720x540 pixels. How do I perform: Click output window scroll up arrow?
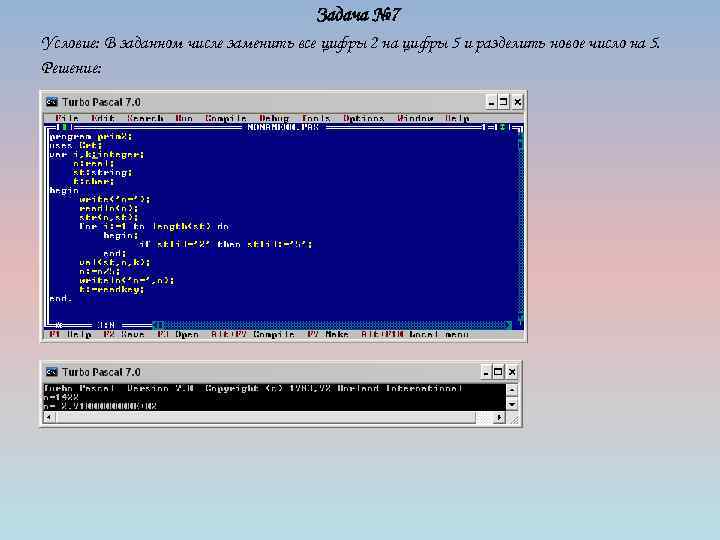[x=512, y=390]
